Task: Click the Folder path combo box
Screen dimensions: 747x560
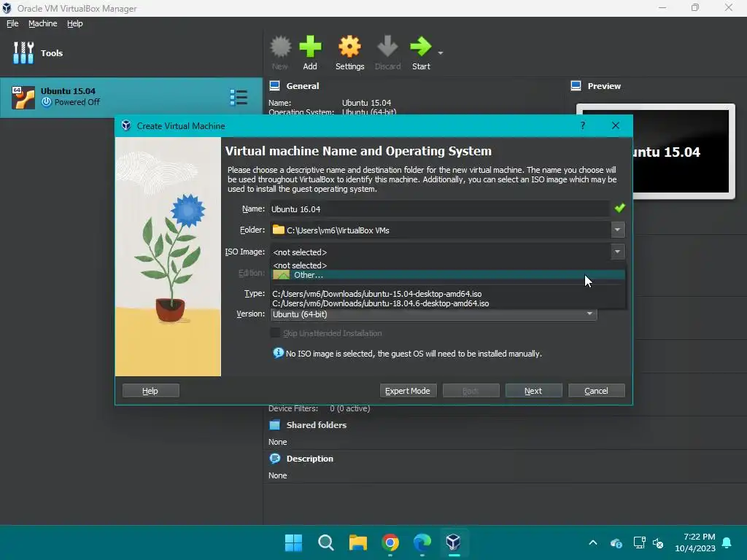Action: point(447,230)
